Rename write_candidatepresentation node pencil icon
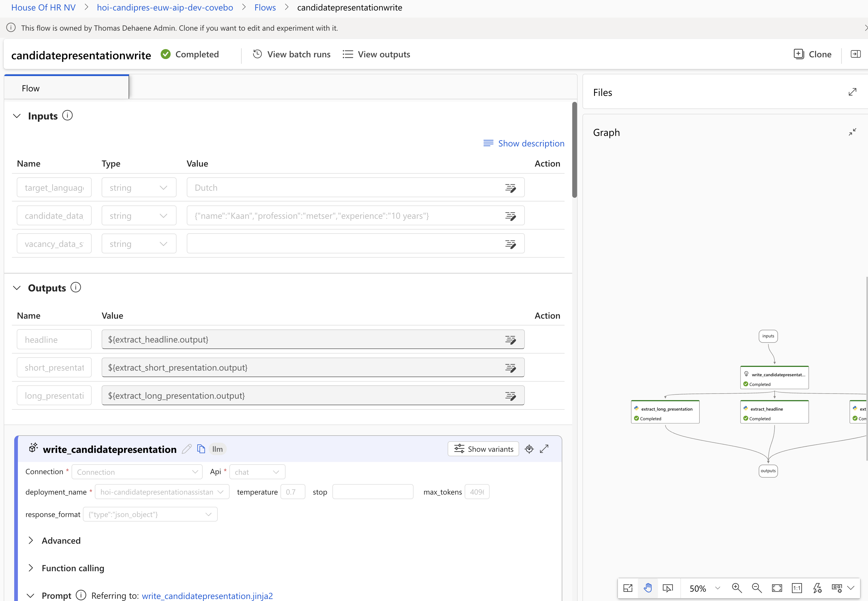Viewport: 868px width, 601px height. [x=187, y=449]
